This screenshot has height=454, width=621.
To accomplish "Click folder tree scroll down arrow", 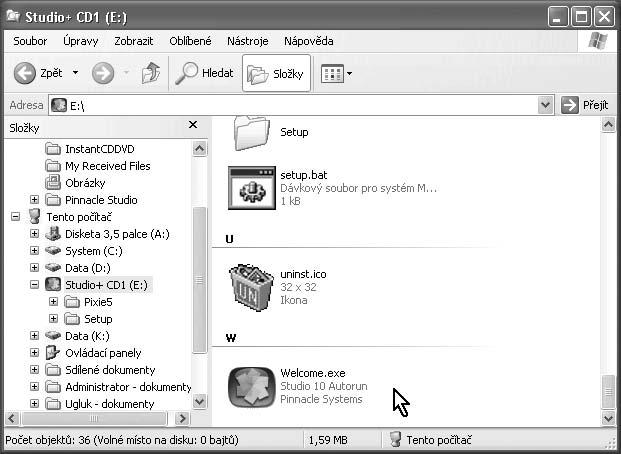I will [200, 401].
